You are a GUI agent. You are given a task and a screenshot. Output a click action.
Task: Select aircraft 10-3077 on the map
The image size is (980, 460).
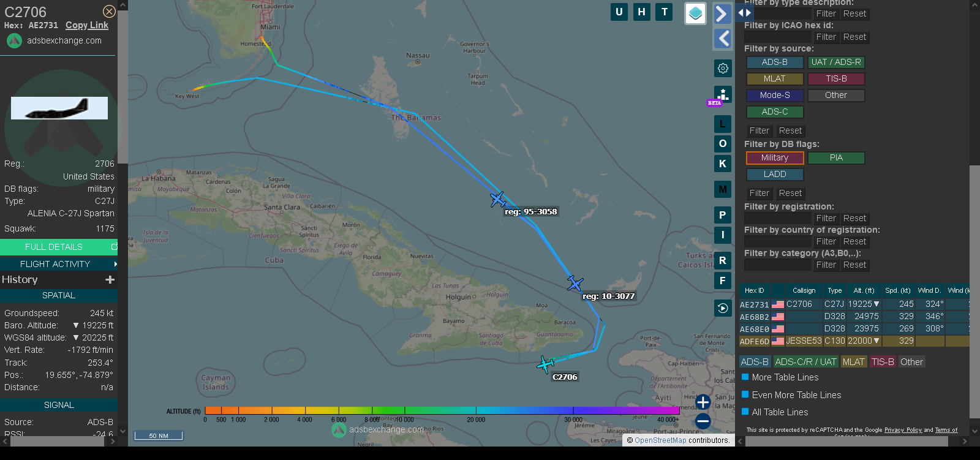[575, 283]
